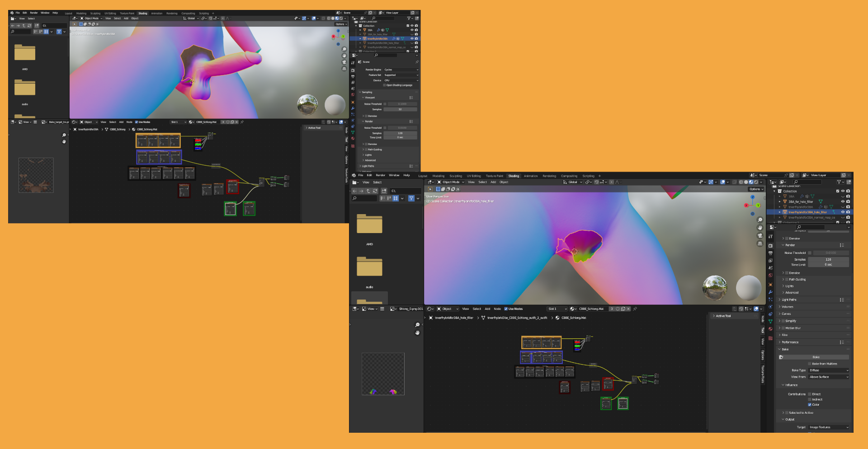Enable Direct contribution in front window's Bake panel
This screenshot has height=449, width=868.
pos(810,394)
